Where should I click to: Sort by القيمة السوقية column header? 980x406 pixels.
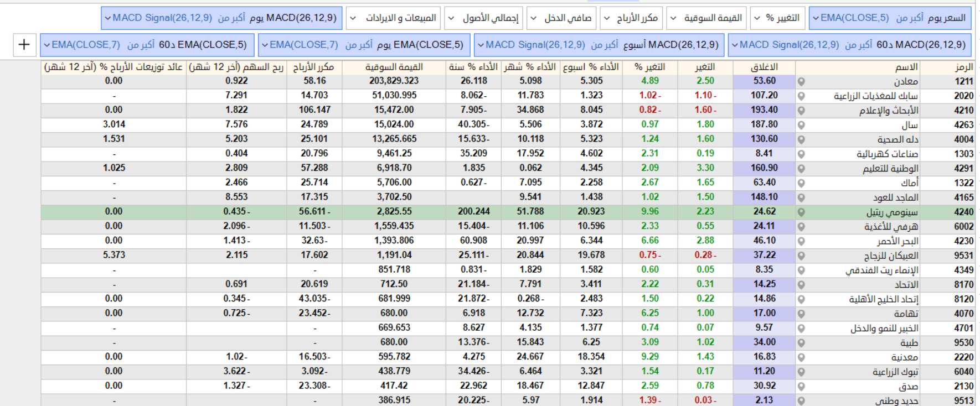point(394,67)
